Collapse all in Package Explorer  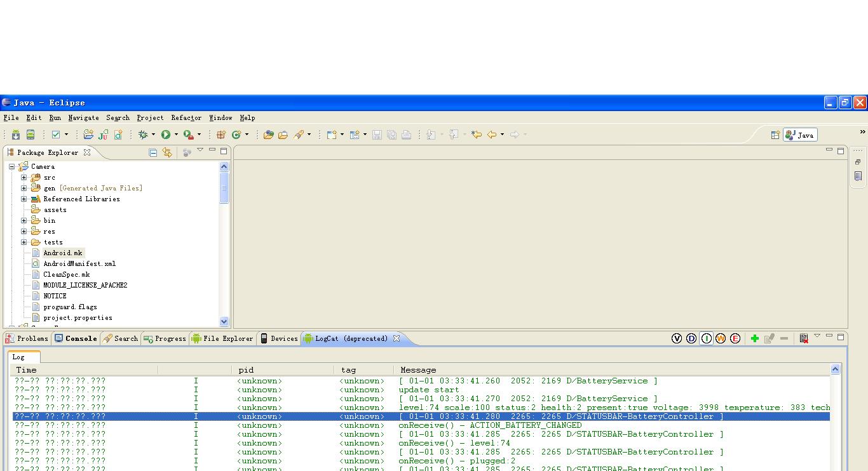[153, 152]
